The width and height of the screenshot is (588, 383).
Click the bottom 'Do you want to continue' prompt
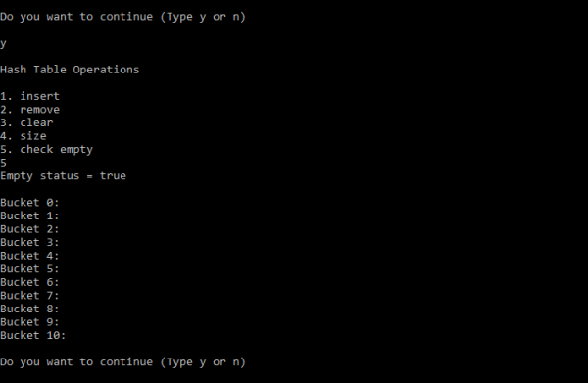[x=123, y=362]
